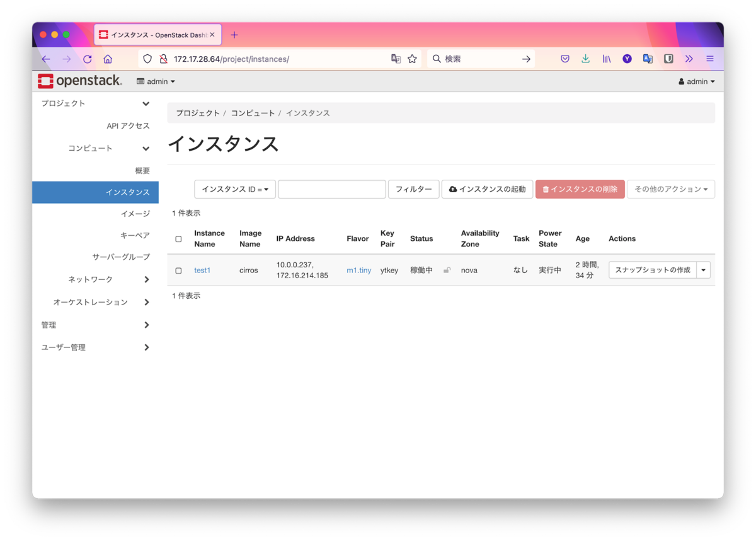Click the lock icon beside 稼働中 status
This screenshot has height=541, width=756.
pyautogui.click(x=447, y=270)
